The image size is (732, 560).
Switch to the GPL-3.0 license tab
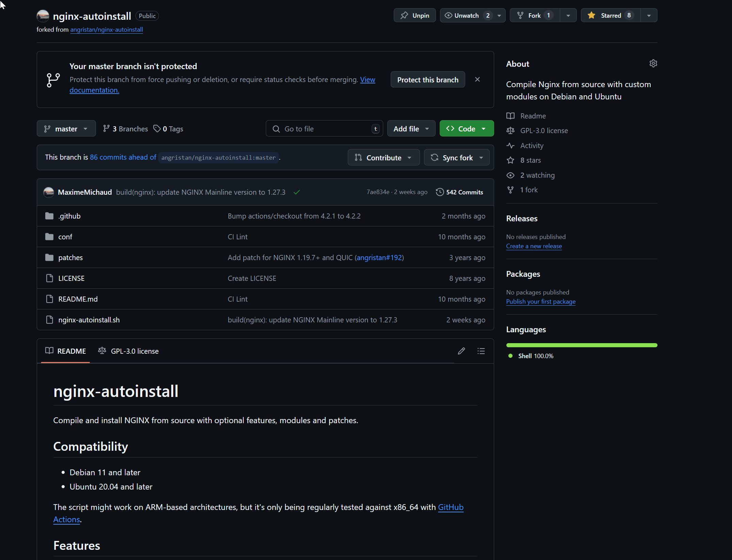129,351
